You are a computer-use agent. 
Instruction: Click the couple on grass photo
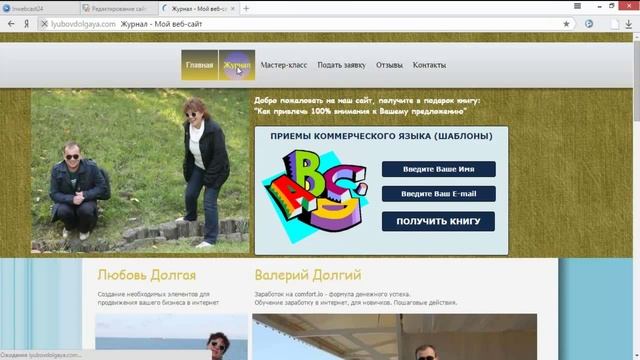pos(140,171)
